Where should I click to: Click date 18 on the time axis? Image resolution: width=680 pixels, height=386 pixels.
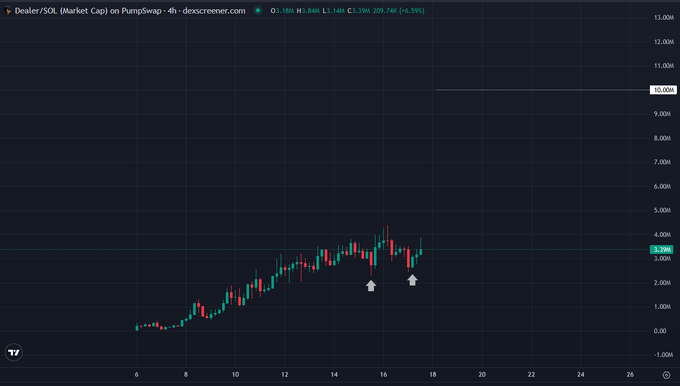pyautogui.click(x=433, y=375)
